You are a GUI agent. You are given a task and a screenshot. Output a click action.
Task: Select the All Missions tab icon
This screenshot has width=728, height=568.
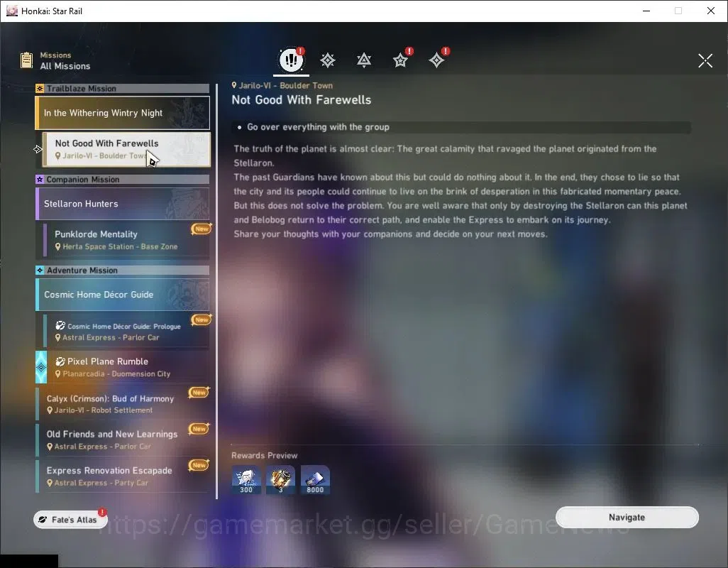[x=291, y=60]
